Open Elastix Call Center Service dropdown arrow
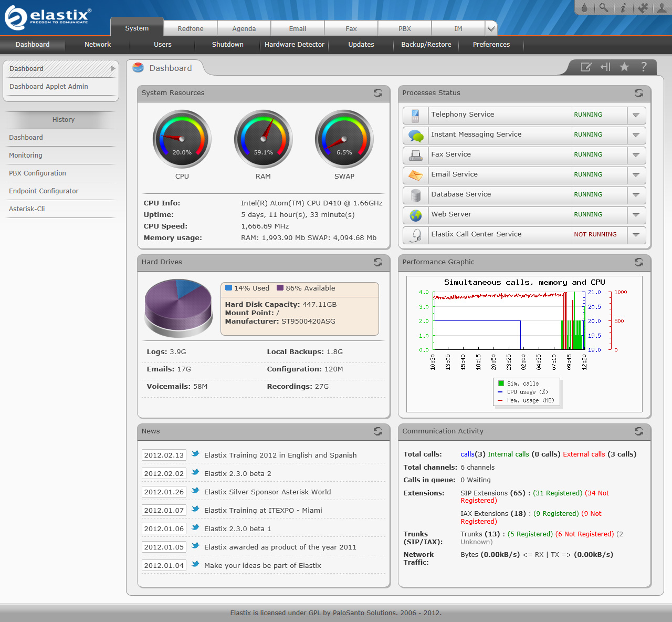Image resolution: width=672 pixels, height=622 pixels. (636, 235)
